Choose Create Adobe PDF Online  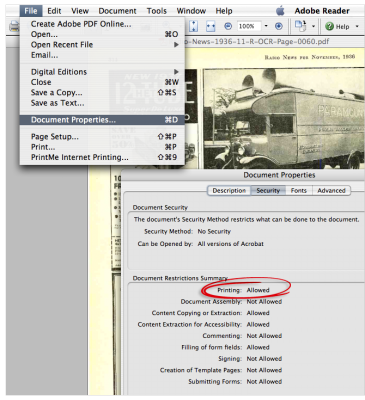102,24
